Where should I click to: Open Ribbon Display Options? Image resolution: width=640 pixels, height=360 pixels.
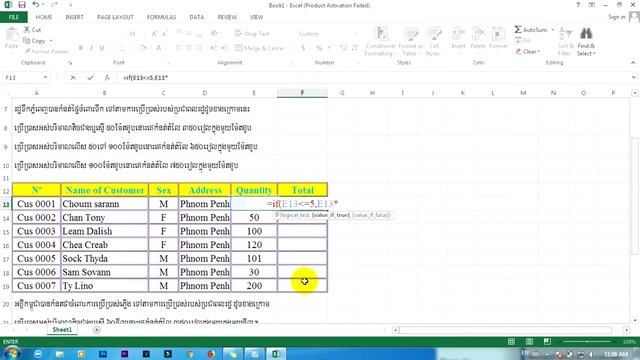pos(591,5)
